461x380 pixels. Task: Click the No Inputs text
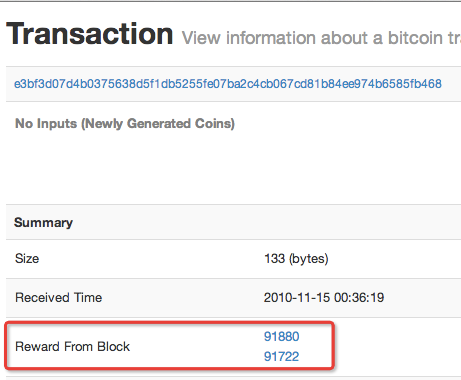click(x=46, y=124)
